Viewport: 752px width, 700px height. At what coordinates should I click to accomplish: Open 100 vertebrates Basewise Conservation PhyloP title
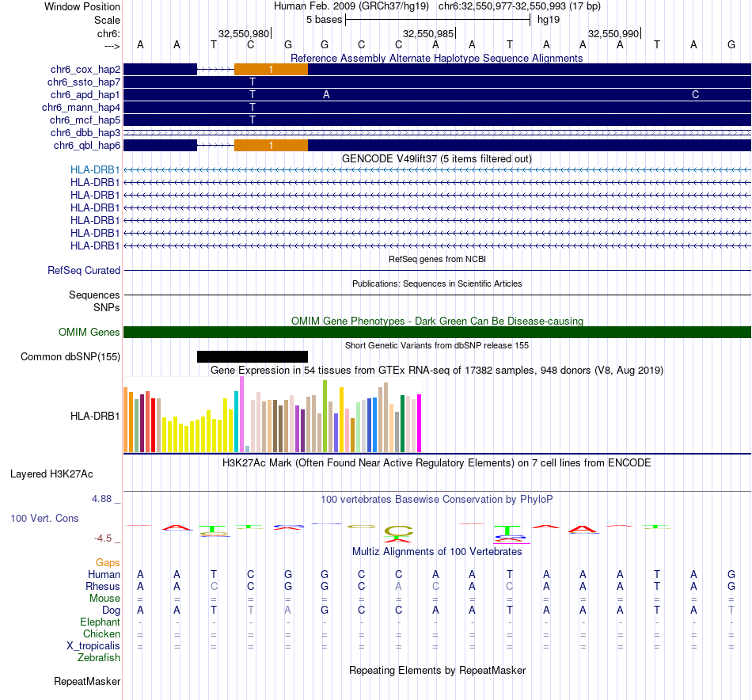click(437, 500)
